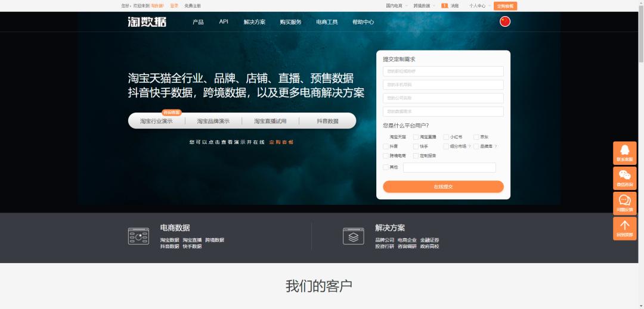This screenshot has height=309, width=644.
Task: Check the 快手 checkbox
Action: (x=416, y=146)
